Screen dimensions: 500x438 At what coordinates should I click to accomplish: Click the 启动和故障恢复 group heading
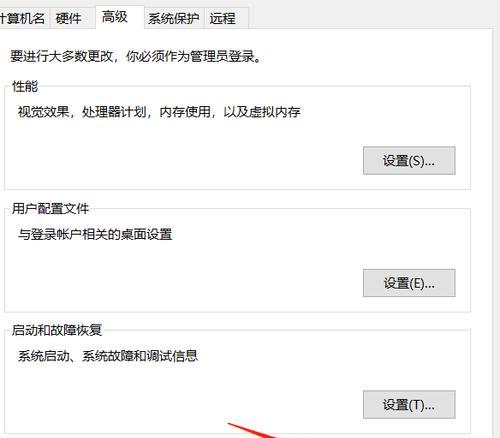(57, 330)
